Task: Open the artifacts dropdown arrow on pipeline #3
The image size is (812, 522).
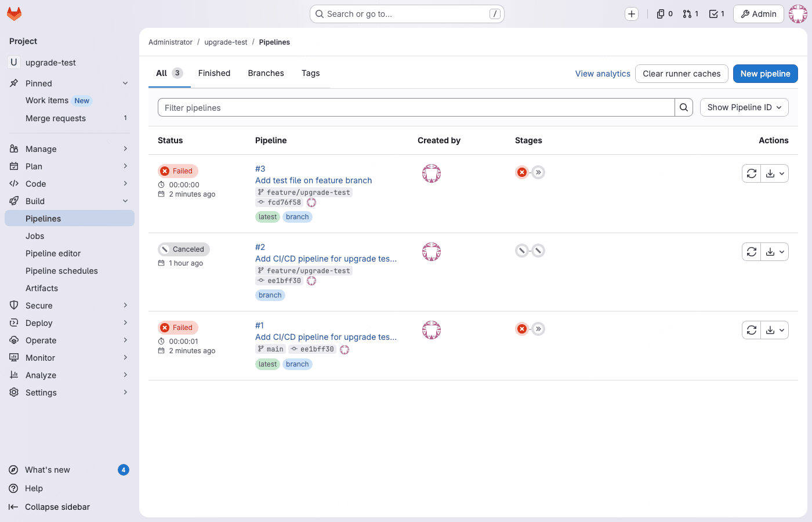Action: tap(782, 173)
